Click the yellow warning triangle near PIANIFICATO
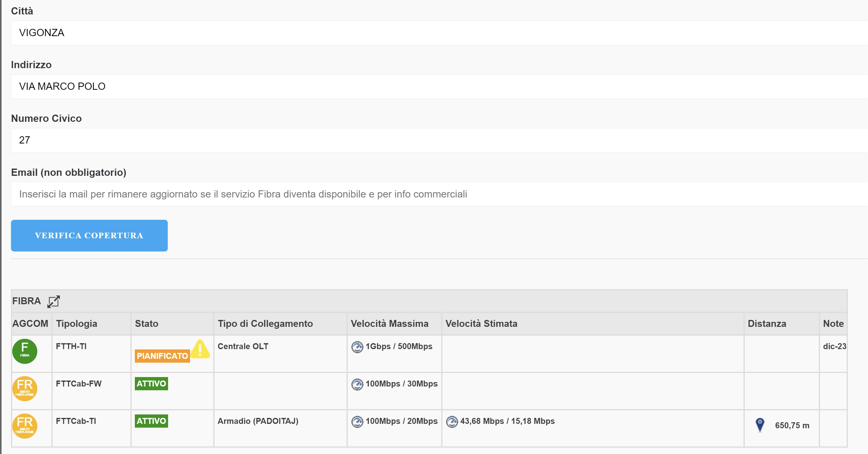This screenshot has height=454, width=868. (x=200, y=349)
